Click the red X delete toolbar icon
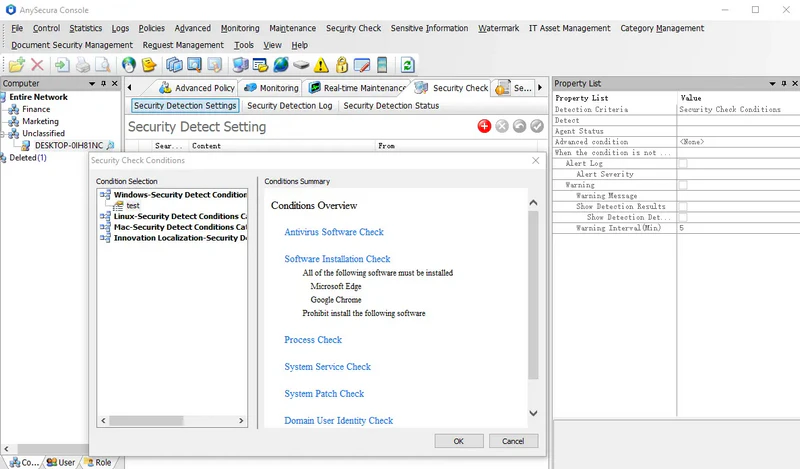 click(x=37, y=65)
